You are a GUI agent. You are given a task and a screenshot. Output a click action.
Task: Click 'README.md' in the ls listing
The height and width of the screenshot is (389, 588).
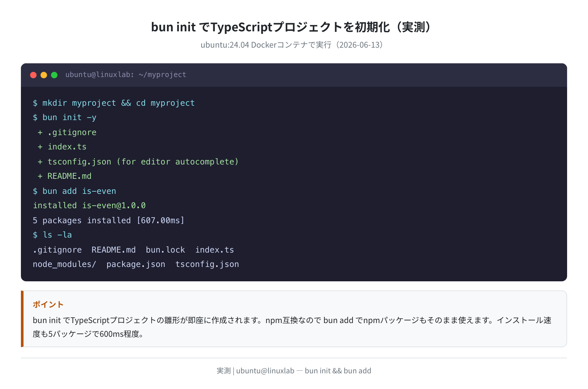(114, 250)
